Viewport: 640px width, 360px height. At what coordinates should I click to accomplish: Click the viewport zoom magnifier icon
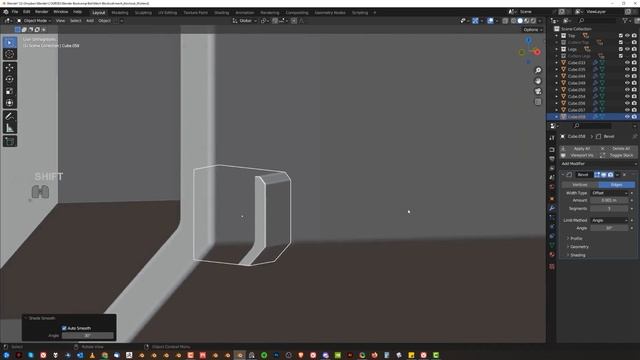pyautogui.click(x=538, y=71)
